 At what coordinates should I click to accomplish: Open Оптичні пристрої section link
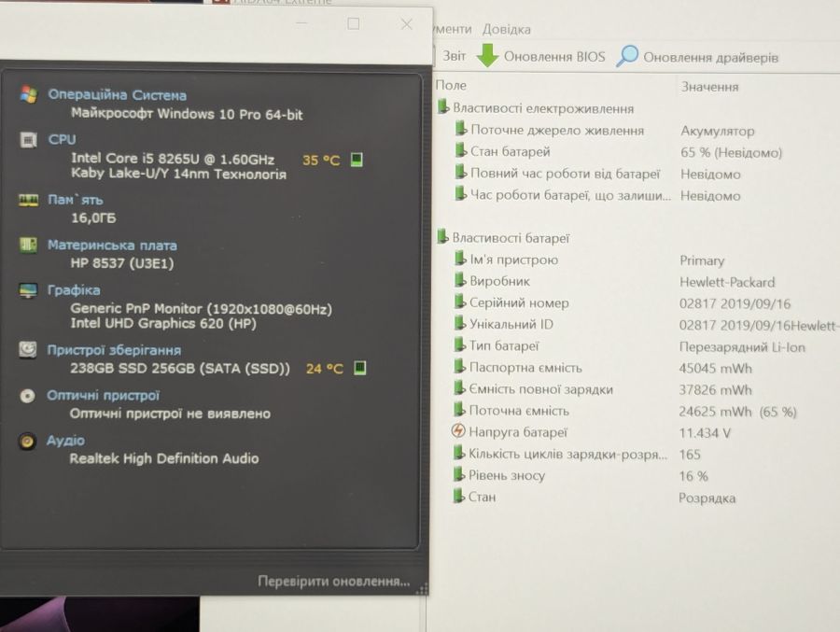[x=103, y=396]
